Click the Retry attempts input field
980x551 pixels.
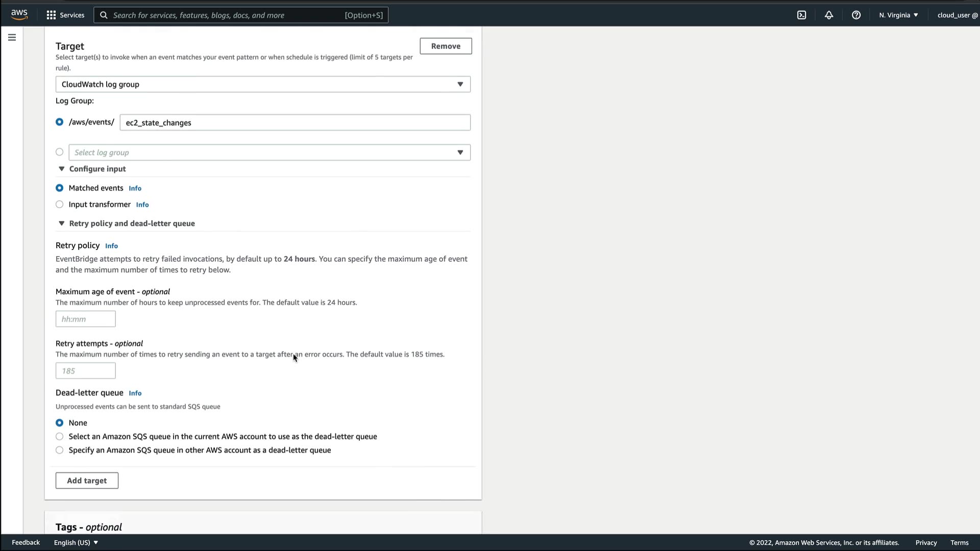point(85,371)
